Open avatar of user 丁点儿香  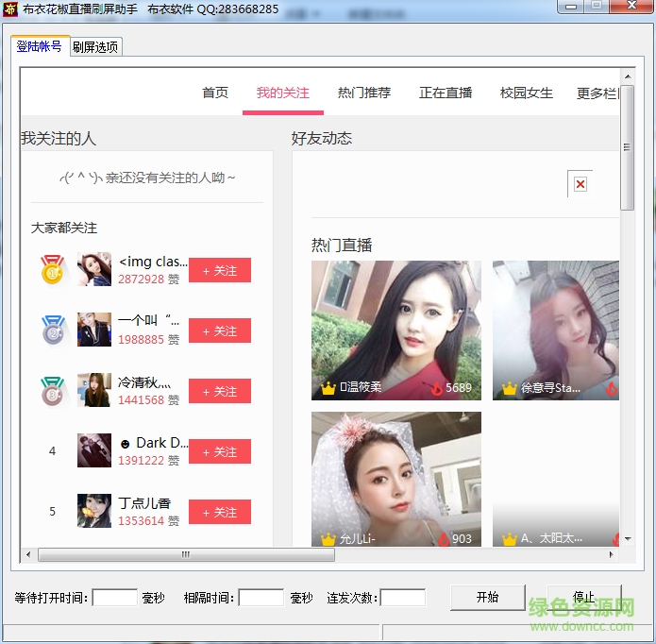[x=94, y=511]
